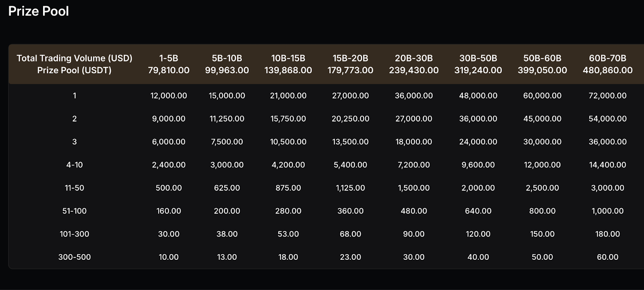Select the rank 11-50 row label
Image resolution: width=644 pixels, height=290 pixels.
[74, 188]
